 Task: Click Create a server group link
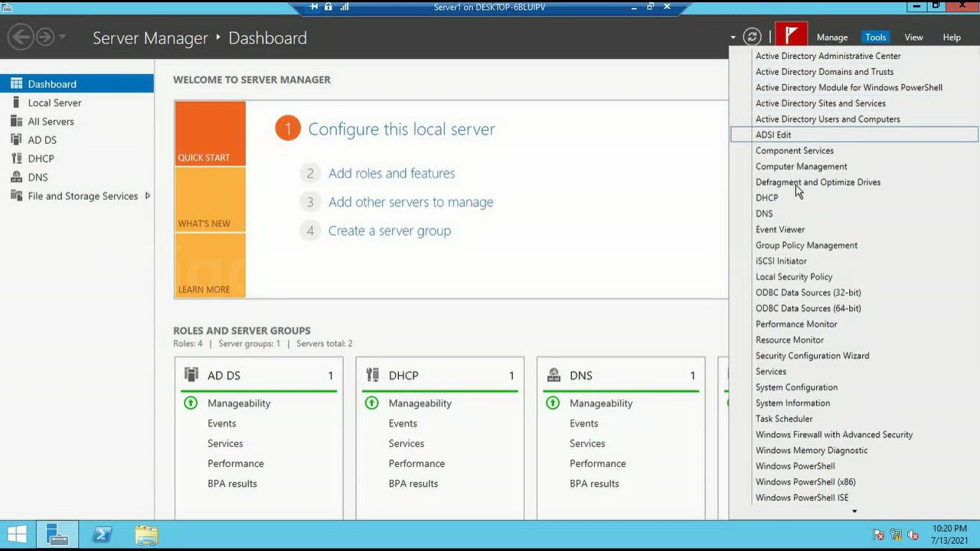coord(389,230)
